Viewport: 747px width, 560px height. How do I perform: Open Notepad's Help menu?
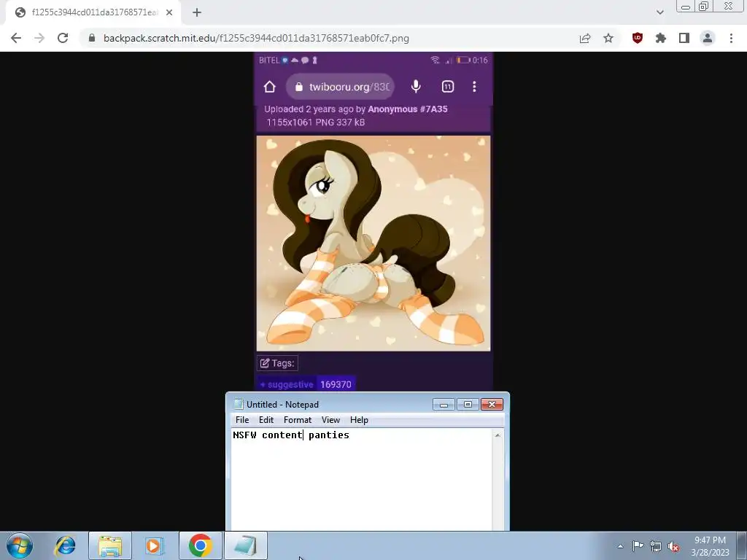(x=359, y=419)
